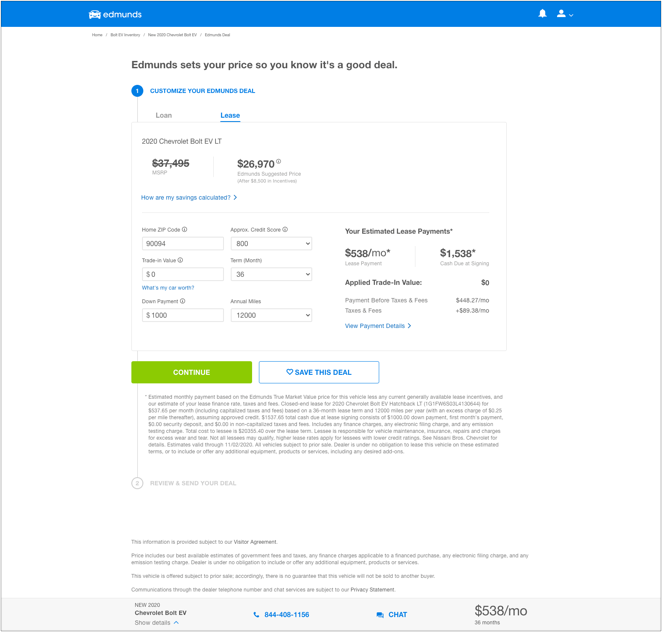Click the $37,495 MSRP price

pyautogui.click(x=171, y=163)
